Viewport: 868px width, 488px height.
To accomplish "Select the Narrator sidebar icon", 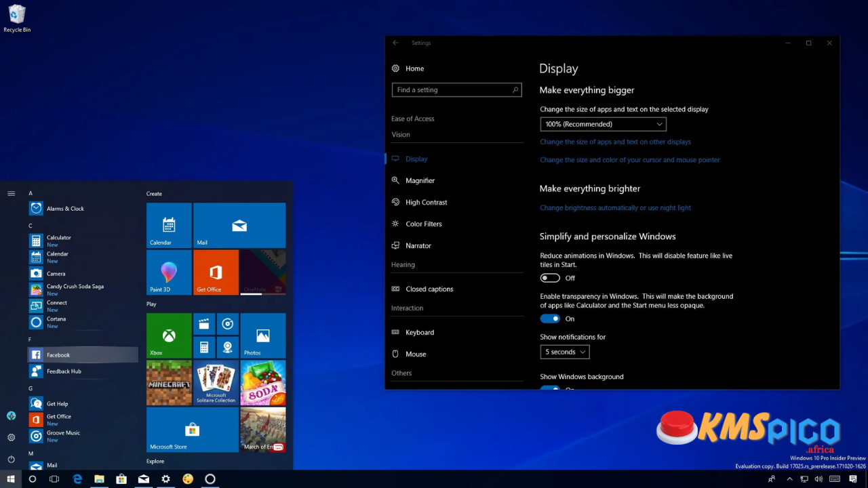I will (x=396, y=245).
